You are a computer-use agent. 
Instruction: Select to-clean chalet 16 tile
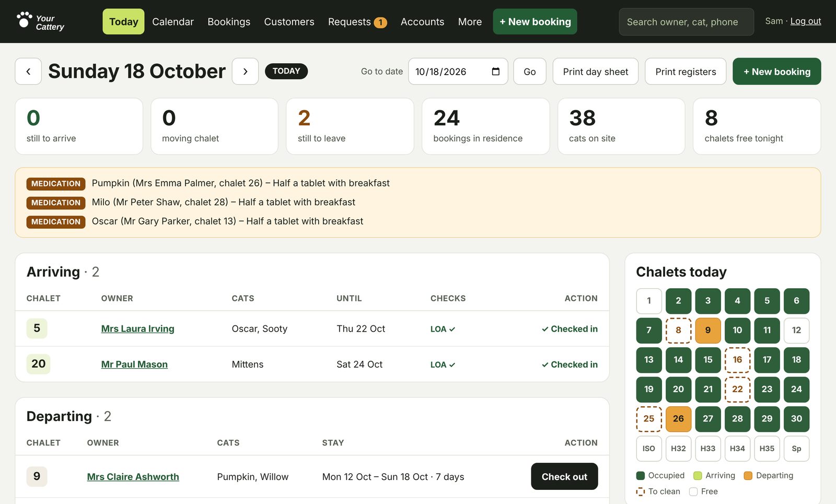point(737,360)
